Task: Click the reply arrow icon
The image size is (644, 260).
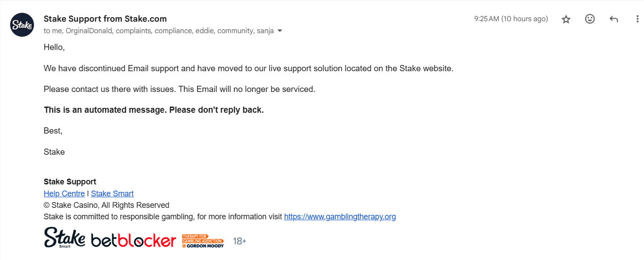Action: 614,19
